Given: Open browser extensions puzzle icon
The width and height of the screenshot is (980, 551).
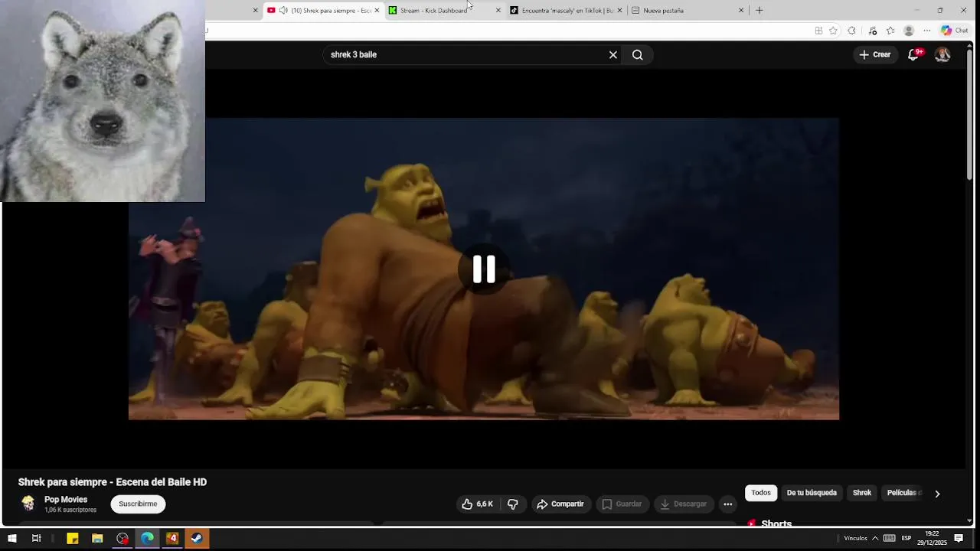Looking at the screenshot, I should 851,31.
